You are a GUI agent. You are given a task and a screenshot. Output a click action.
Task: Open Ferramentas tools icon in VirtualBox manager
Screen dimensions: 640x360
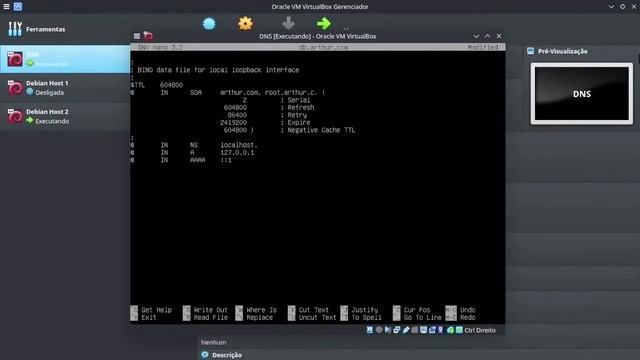[15, 29]
